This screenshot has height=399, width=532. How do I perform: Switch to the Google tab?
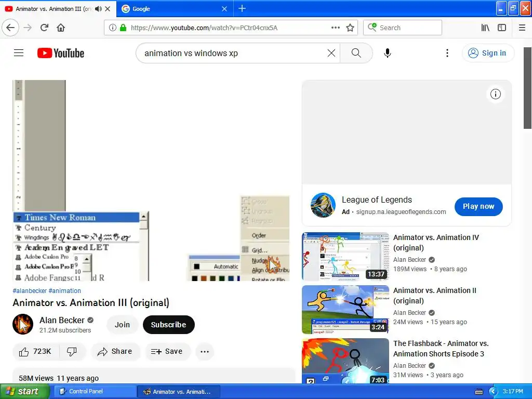click(175, 9)
